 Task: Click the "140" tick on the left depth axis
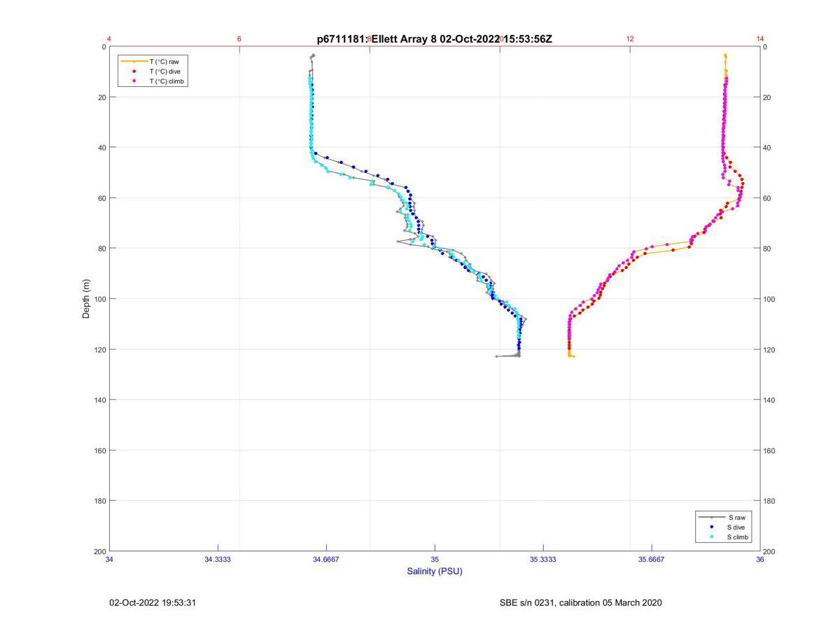tap(99, 400)
